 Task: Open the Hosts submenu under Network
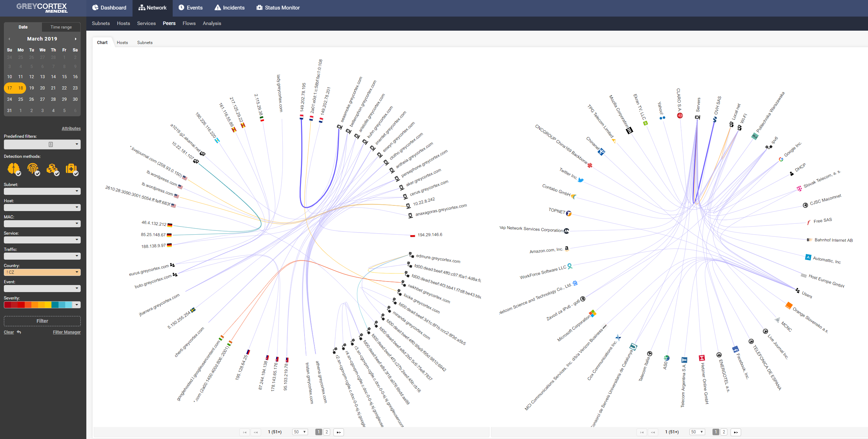coord(123,23)
